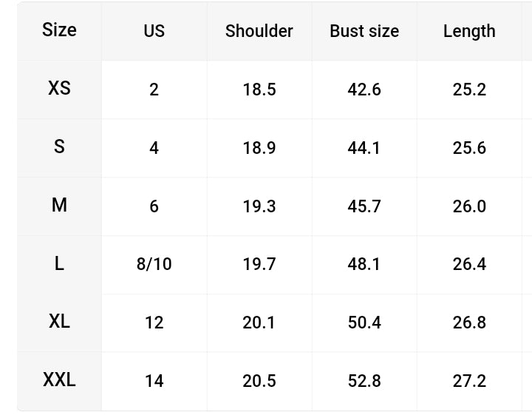Select the S size row label
This screenshot has height=415, width=532.
(59, 146)
